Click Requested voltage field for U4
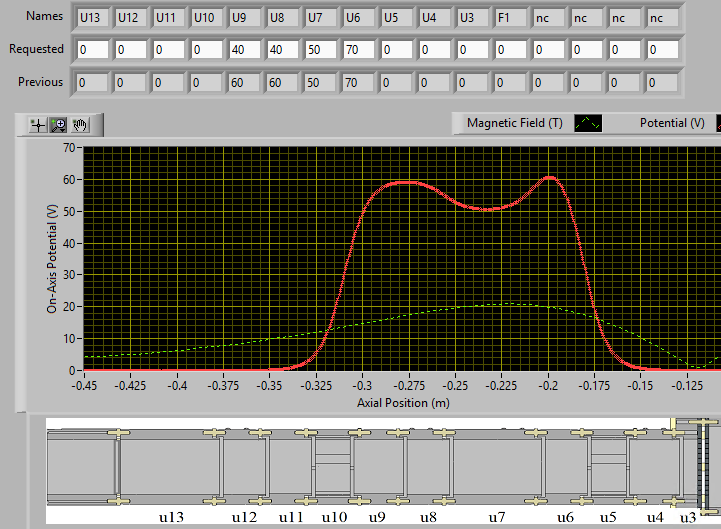This screenshot has height=529, width=721. pos(435,50)
